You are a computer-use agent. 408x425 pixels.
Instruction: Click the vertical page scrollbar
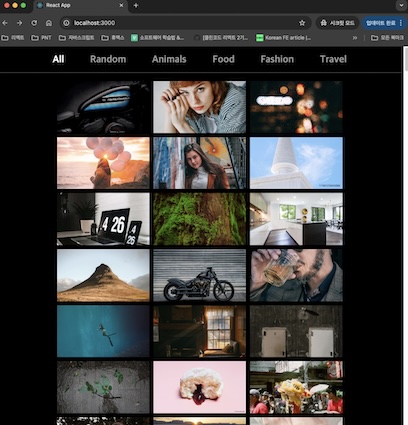pos(406,233)
